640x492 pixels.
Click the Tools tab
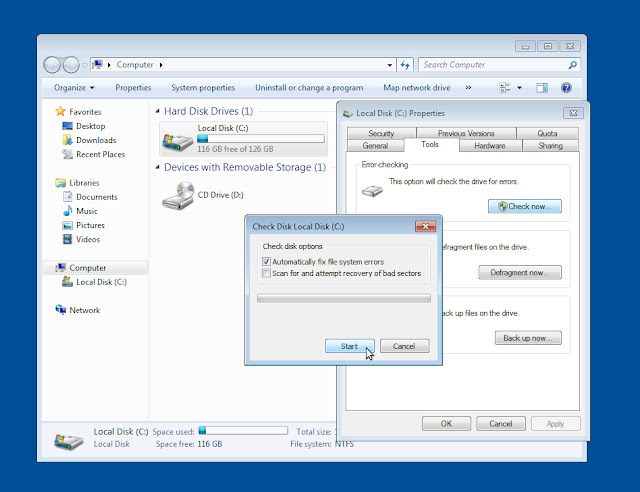click(430, 145)
